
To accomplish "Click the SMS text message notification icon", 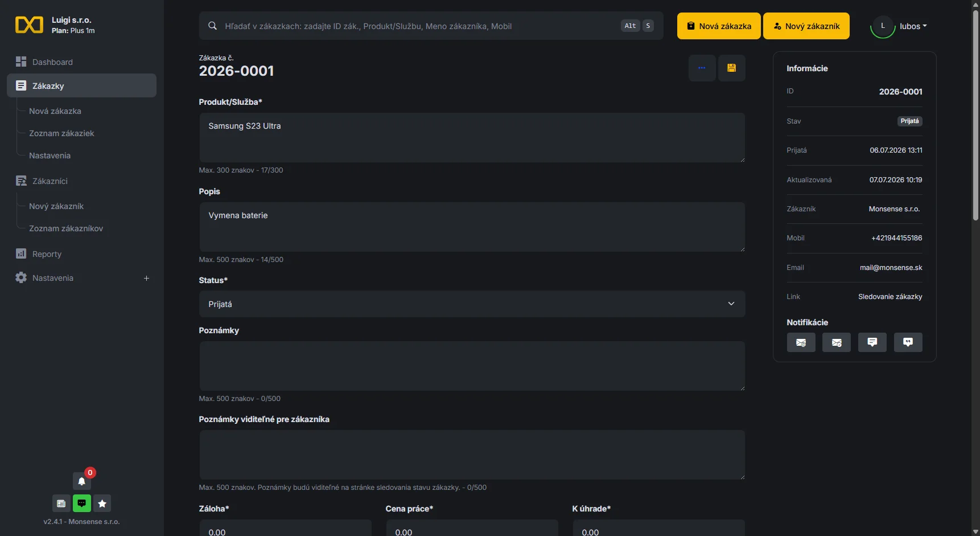I will click(x=872, y=342).
